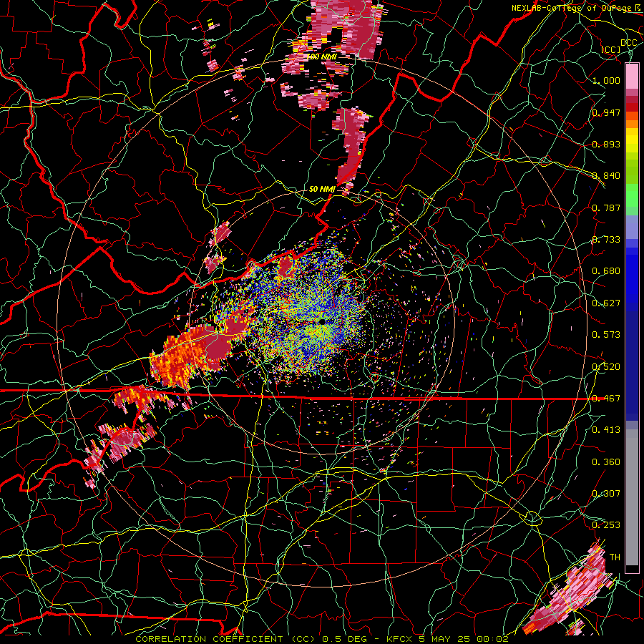
Task: Click the black radar site dot at center
Action: (x=323, y=321)
